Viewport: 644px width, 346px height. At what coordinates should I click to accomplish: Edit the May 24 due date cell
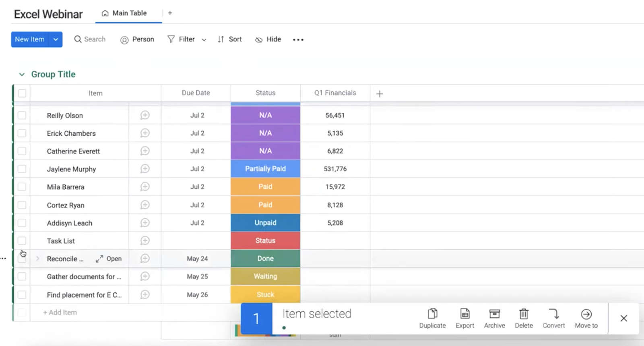[x=196, y=259]
